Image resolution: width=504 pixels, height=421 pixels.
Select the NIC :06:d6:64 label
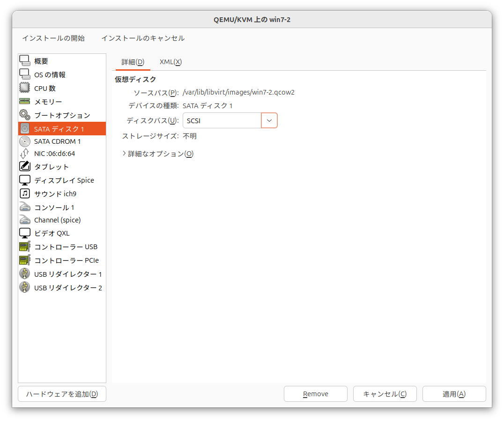(55, 154)
